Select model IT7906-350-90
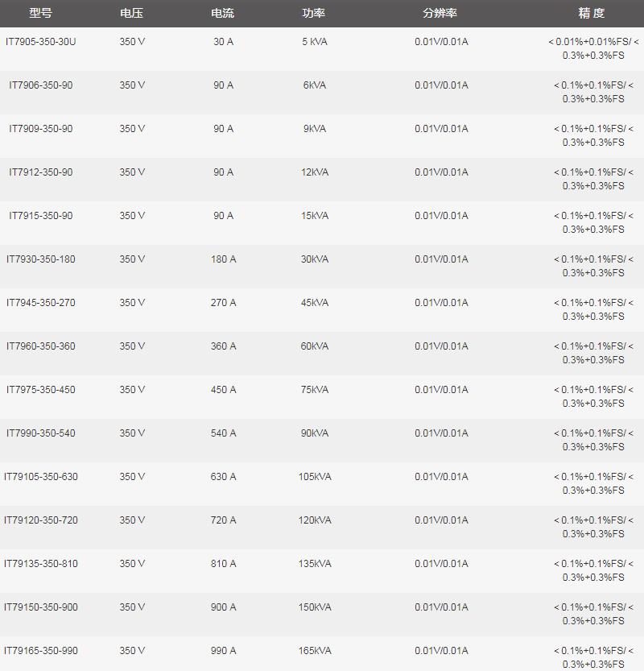This screenshot has height=671, width=644. pos(41,85)
